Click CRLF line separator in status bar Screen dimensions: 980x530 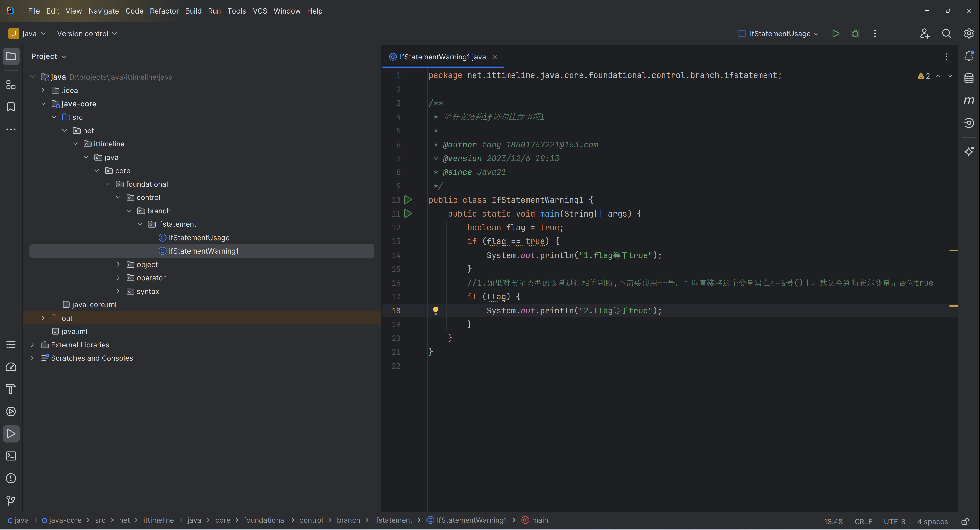tap(863, 521)
